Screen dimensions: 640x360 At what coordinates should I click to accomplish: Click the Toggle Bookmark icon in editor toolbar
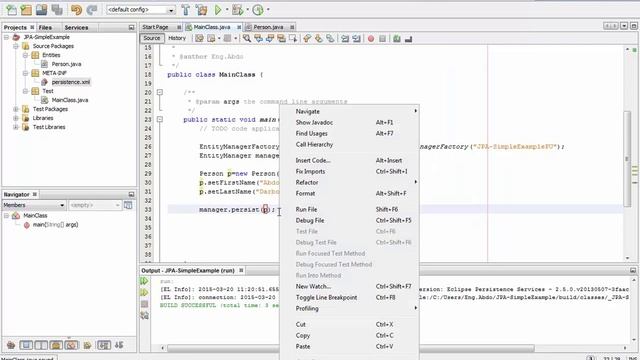point(330,39)
